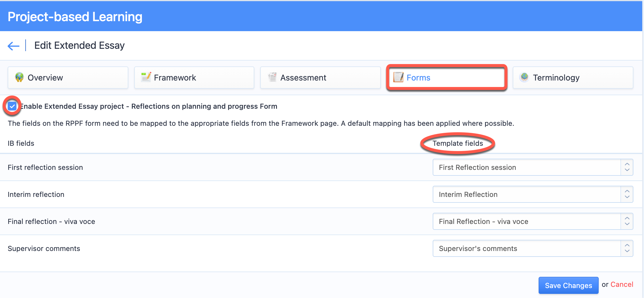The width and height of the screenshot is (644, 298).
Task: Click the arrows of Supervisor's comments select
Action: (627, 248)
